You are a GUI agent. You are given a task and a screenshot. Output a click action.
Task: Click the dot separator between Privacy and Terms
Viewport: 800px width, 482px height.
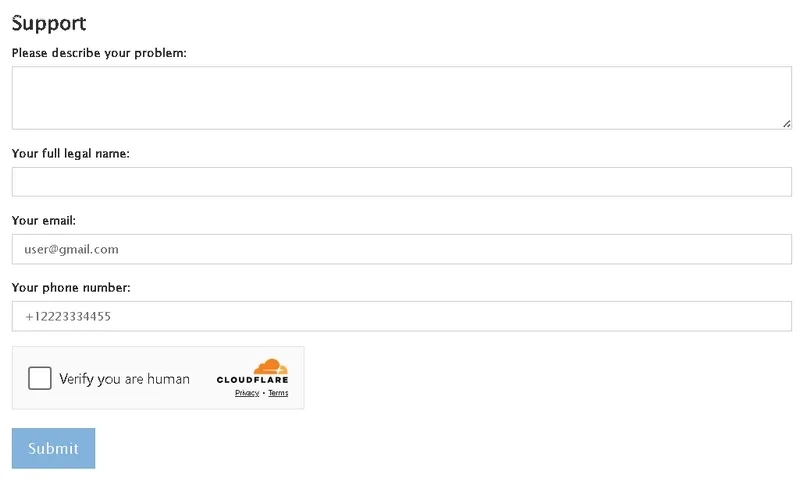(x=264, y=393)
